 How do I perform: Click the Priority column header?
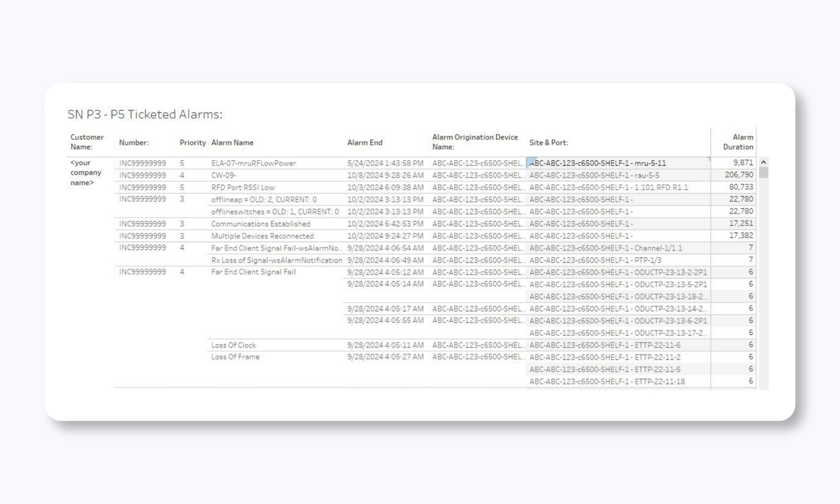(193, 143)
